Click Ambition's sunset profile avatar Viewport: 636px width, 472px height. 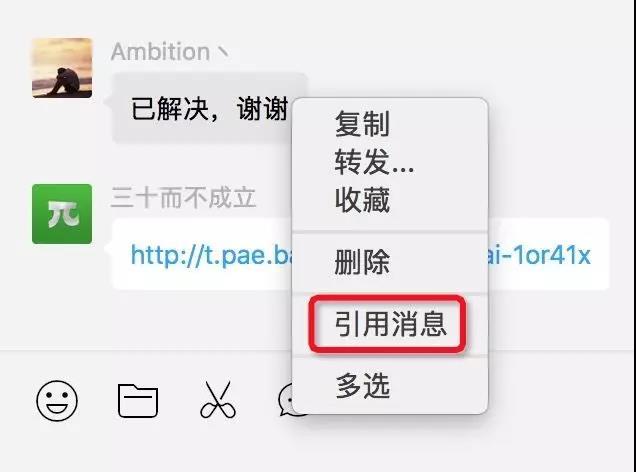point(62,68)
